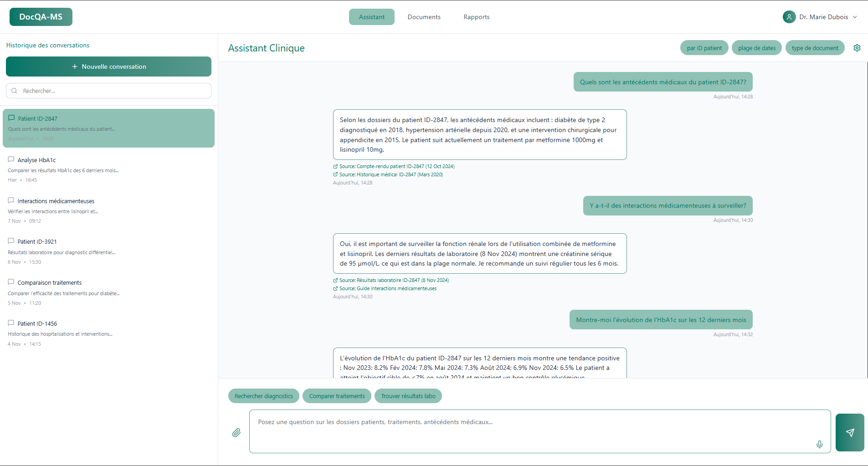The height and width of the screenshot is (466, 868).
Task: Start a Nouvelle conversation
Action: (x=108, y=67)
